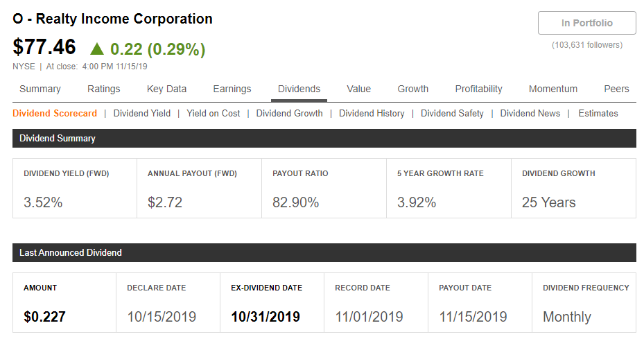Open the Dividend Safety section
644x348 pixels.
452,113
